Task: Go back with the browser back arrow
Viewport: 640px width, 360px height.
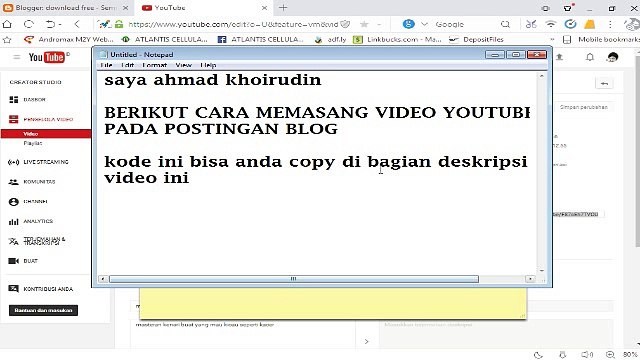Action: pos(77,24)
